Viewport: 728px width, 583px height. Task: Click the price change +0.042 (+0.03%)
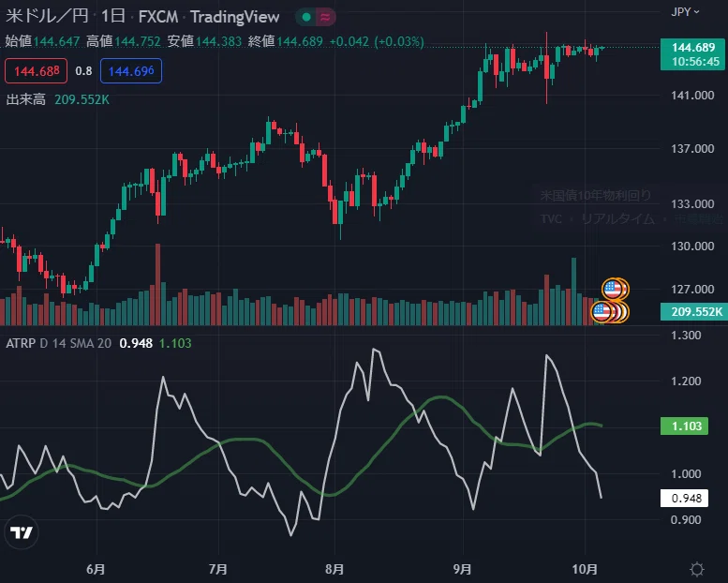coord(377,41)
